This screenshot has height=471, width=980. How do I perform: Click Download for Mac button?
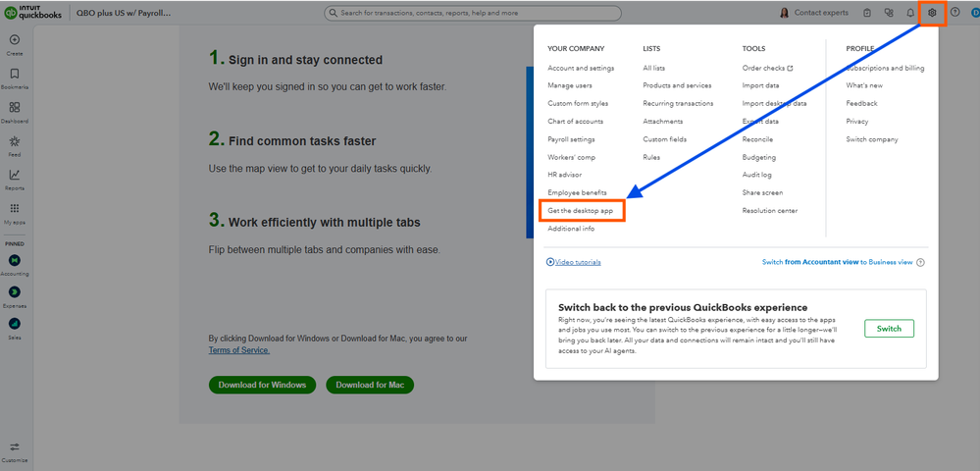(x=370, y=386)
